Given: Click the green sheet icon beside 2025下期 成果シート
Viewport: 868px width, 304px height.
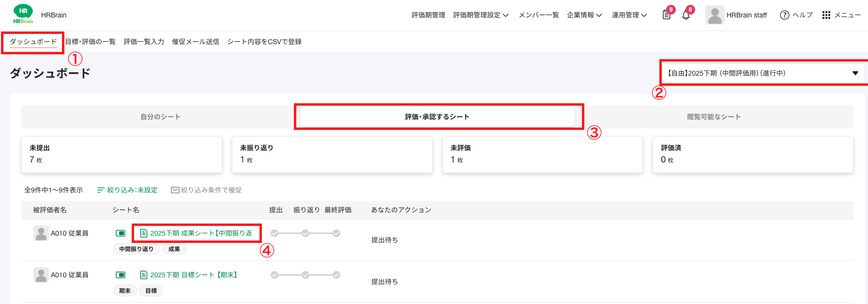Looking at the screenshot, I should point(144,233).
